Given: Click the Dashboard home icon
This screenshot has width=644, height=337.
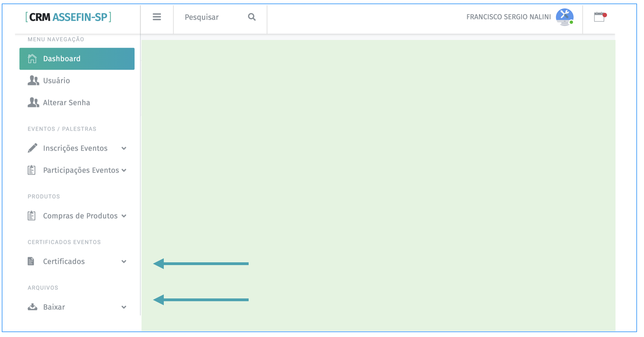Looking at the screenshot, I should coord(32,59).
